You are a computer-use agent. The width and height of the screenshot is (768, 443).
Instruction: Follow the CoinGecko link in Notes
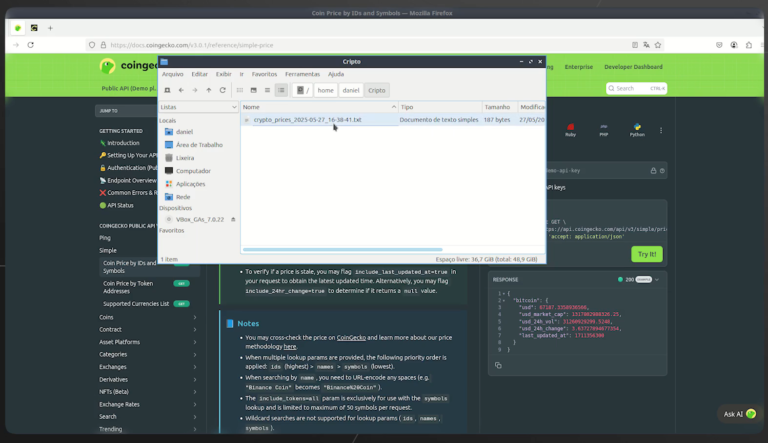(351, 337)
